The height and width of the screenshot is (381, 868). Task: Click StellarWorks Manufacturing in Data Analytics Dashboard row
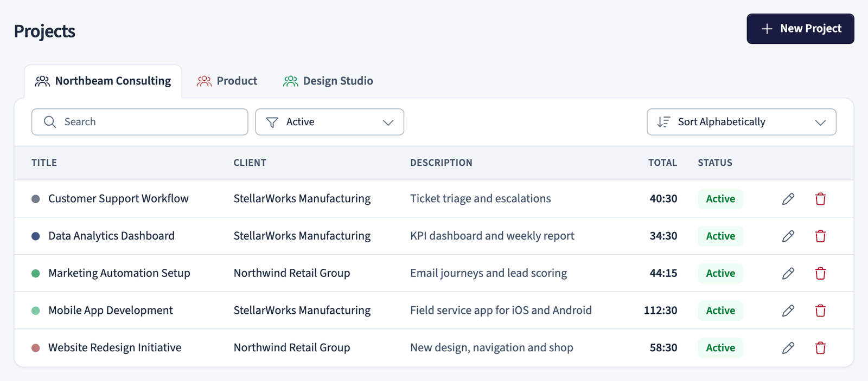click(302, 236)
